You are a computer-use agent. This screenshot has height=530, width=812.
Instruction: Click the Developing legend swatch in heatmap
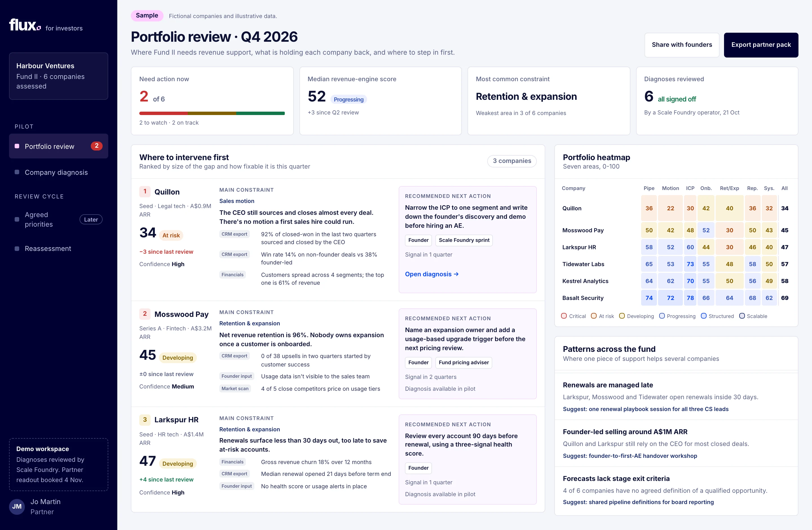622,316
